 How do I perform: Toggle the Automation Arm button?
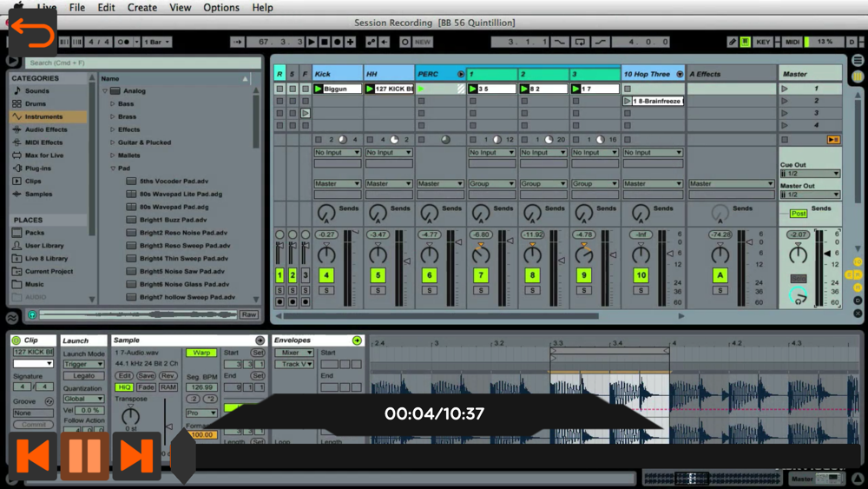(x=371, y=42)
